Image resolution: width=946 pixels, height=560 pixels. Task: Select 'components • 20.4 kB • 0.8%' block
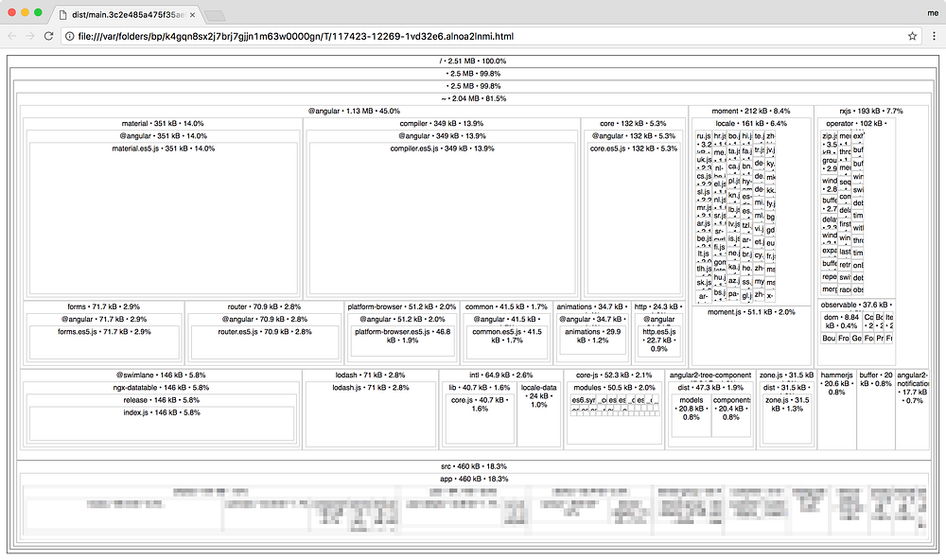coord(730,415)
